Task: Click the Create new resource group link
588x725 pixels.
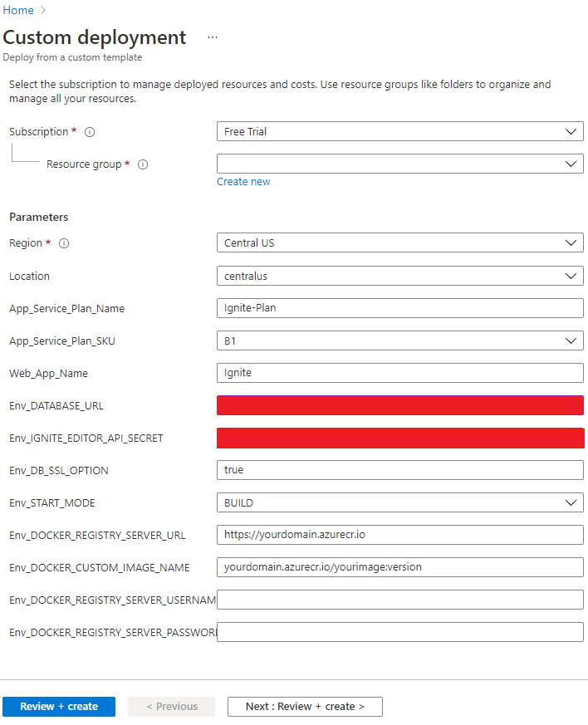Action: click(243, 182)
